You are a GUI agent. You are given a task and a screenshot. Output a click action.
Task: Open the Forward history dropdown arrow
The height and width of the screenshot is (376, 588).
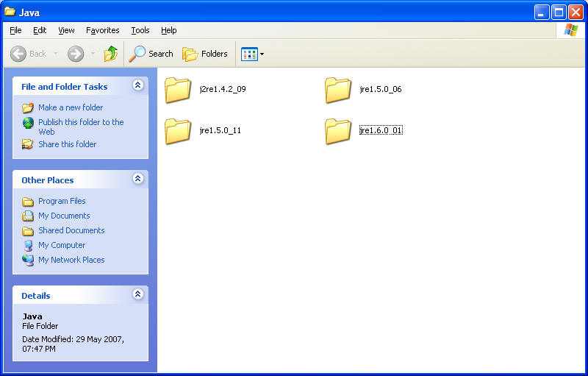pyautogui.click(x=93, y=54)
